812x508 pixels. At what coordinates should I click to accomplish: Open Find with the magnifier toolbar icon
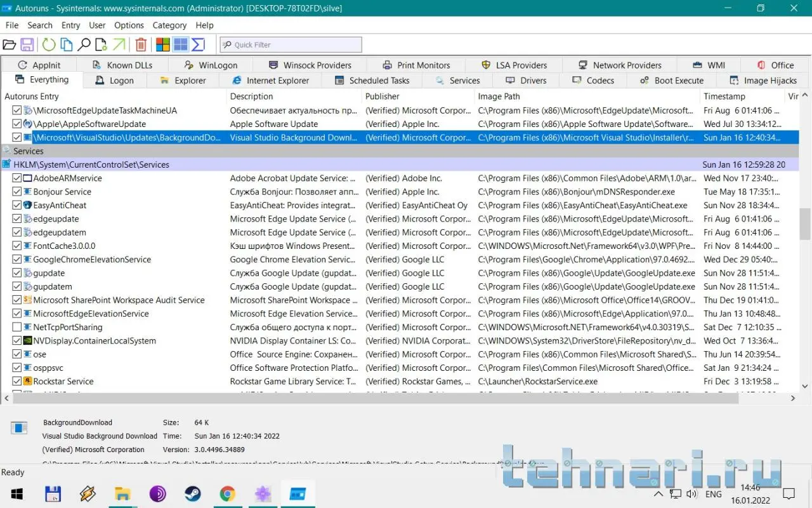tap(84, 44)
